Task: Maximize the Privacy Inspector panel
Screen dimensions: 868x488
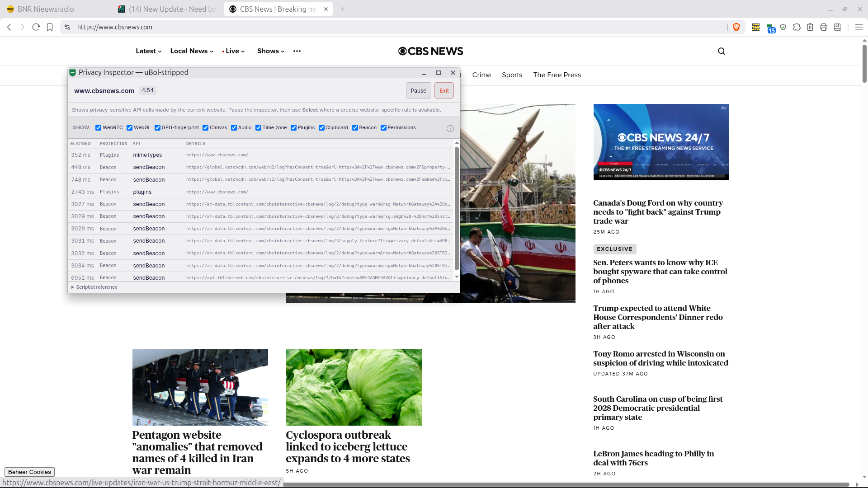Action: (438, 73)
